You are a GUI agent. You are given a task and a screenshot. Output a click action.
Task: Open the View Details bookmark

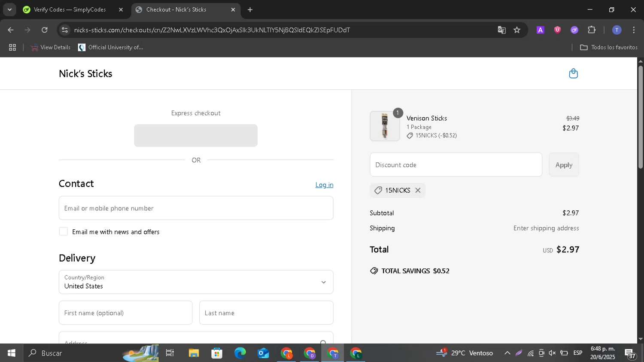pyautogui.click(x=50, y=48)
